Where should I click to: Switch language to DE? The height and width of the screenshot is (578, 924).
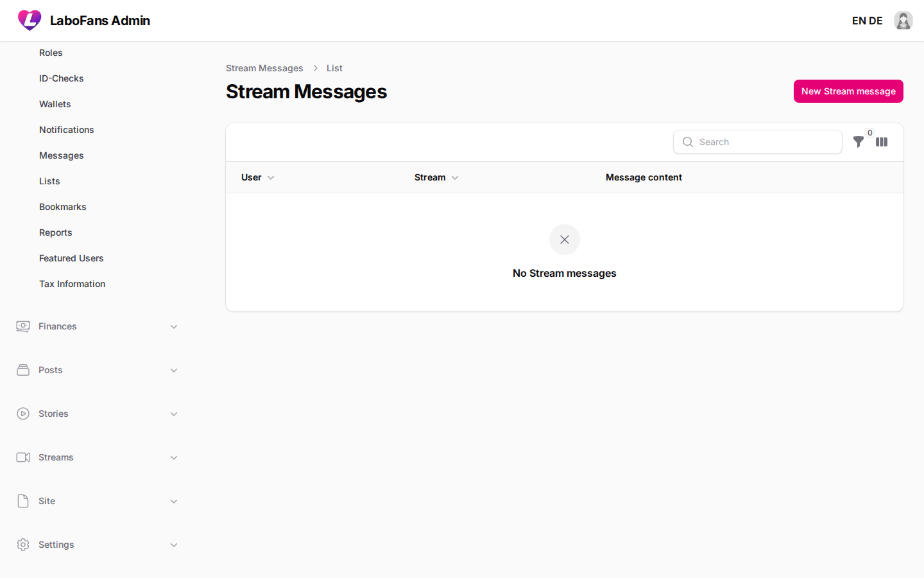tap(876, 21)
